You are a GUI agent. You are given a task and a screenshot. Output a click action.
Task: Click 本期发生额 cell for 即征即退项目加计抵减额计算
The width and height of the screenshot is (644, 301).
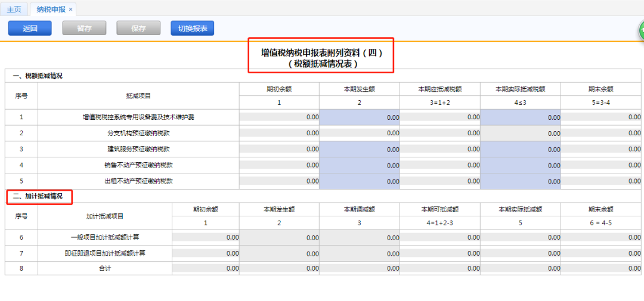coord(279,253)
